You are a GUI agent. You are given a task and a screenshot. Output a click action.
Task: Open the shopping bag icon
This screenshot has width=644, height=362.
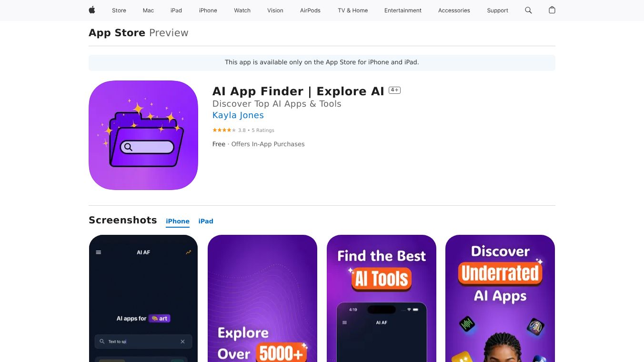tap(552, 10)
